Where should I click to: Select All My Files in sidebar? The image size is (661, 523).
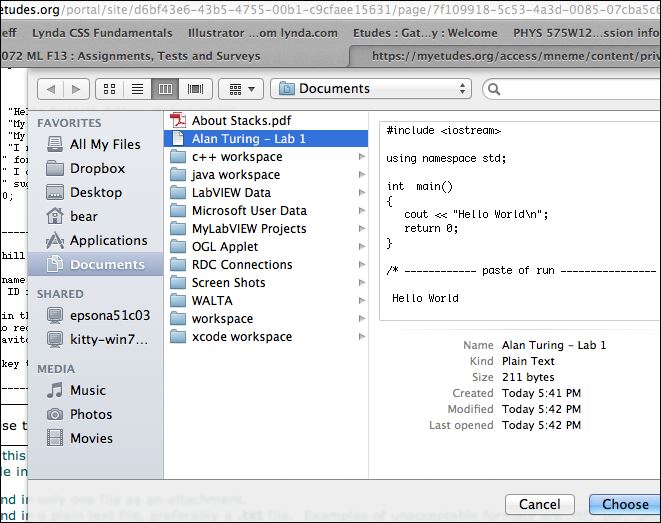(96, 145)
